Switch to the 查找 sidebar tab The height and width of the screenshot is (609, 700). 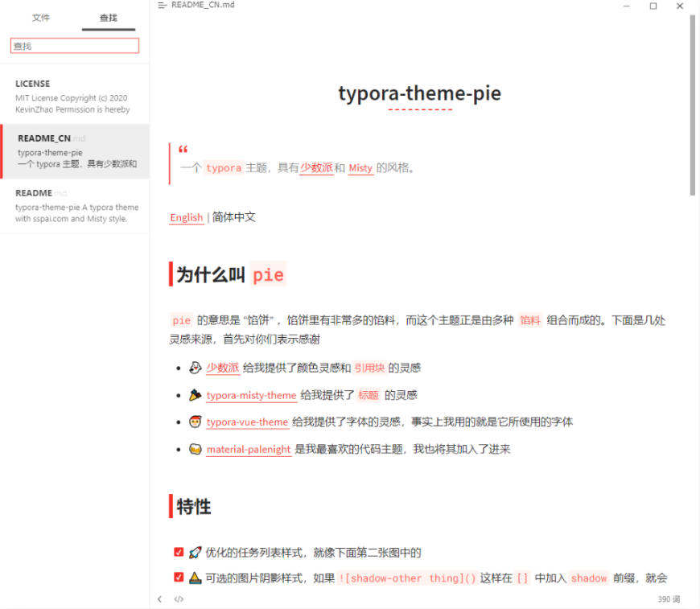point(109,18)
